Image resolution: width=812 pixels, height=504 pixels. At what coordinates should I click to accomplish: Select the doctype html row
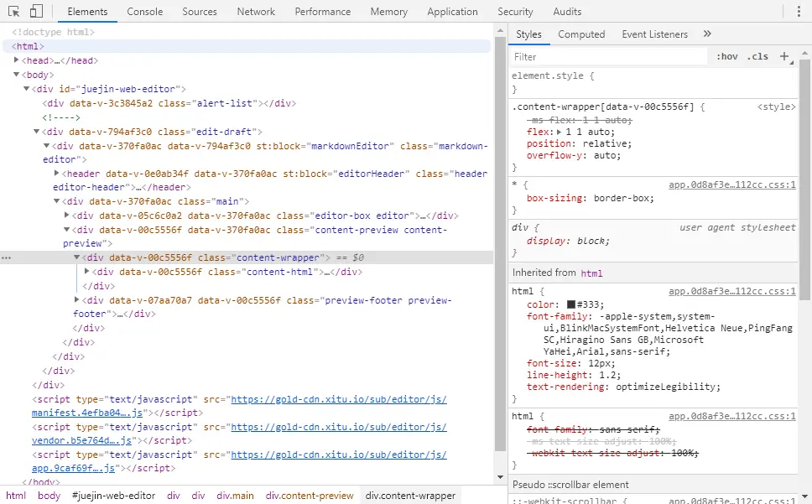(x=54, y=32)
